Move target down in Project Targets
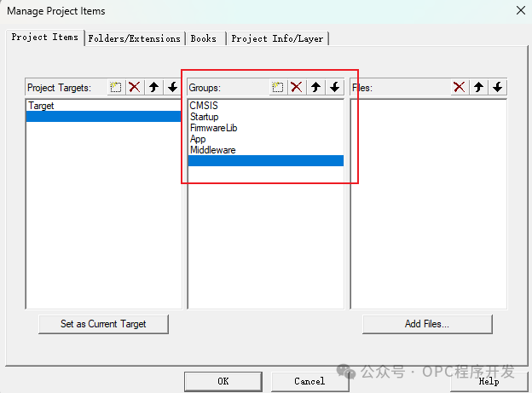This screenshot has width=532, height=393. point(172,88)
